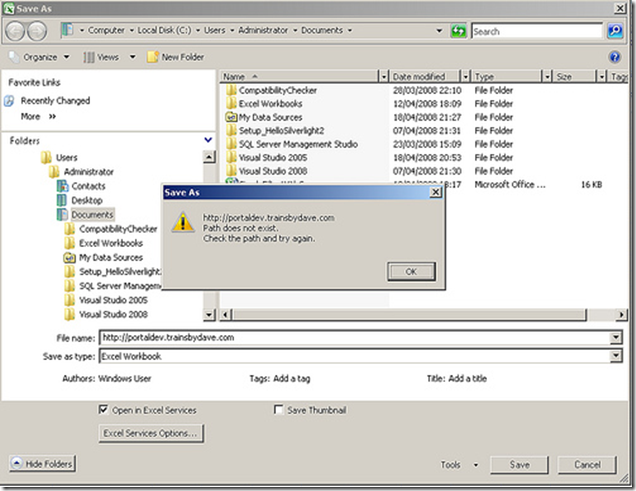This screenshot has width=636, height=491.
Task: Click the Add a title field
Action: pos(468,379)
